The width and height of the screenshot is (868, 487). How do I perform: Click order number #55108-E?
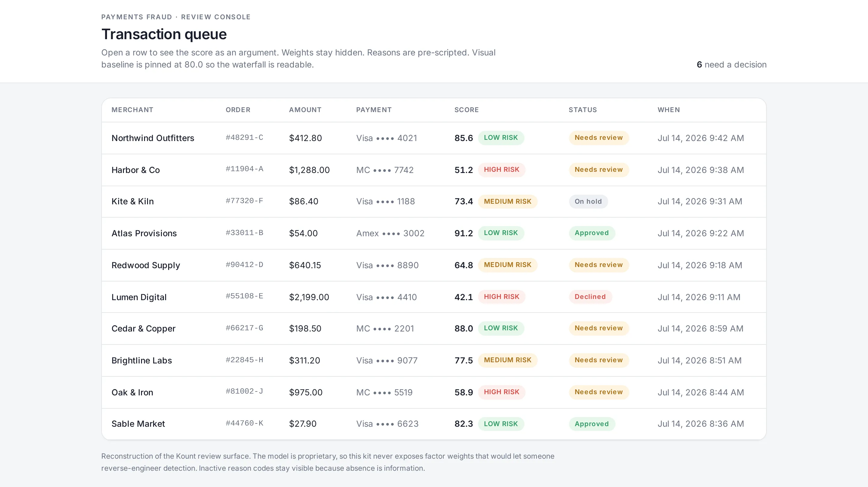244,296
